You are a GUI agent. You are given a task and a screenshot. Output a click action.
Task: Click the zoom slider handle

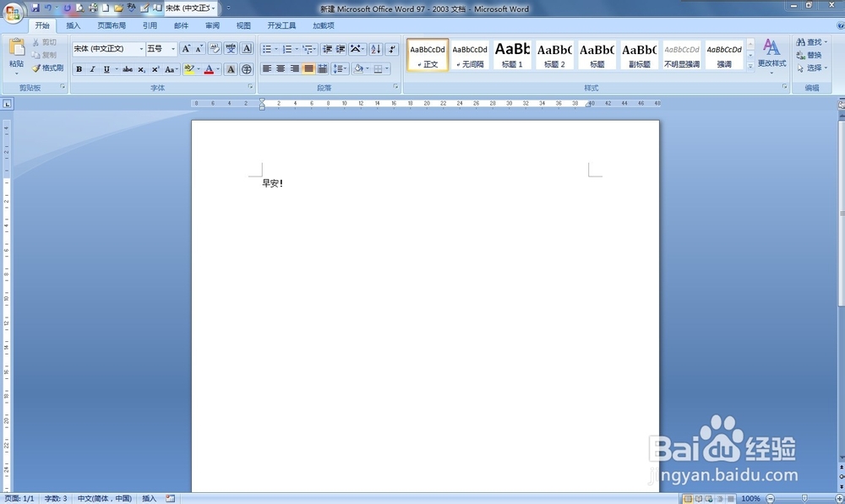point(804,499)
